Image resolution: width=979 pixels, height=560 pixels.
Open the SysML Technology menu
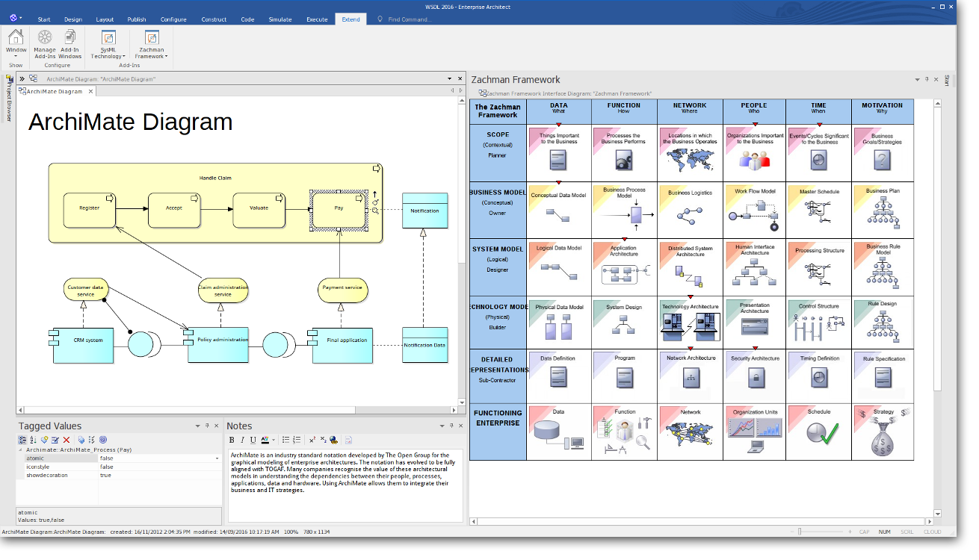tap(108, 44)
